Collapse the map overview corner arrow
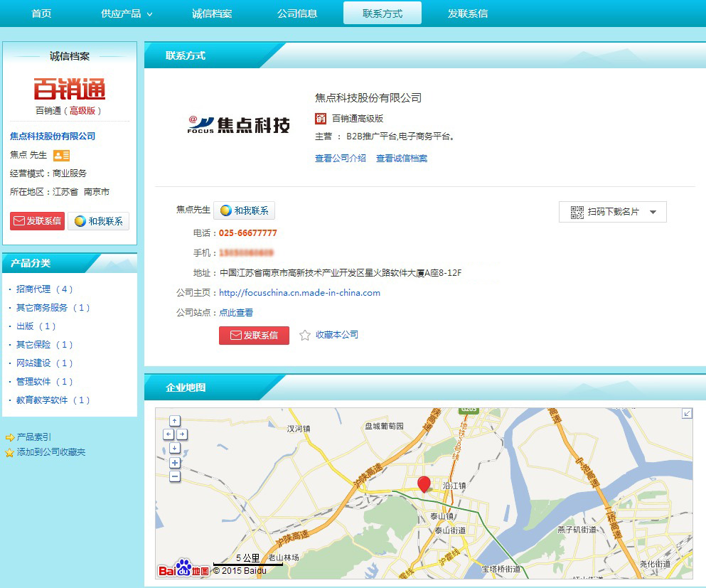Image resolution: width=706 pixels, height=588 pixels. [x=687, y=413]
